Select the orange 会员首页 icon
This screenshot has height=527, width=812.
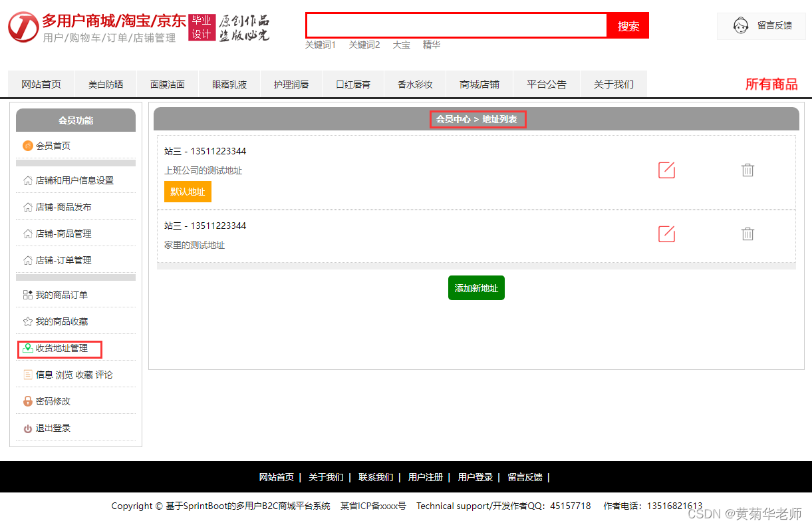coord(27,145)
